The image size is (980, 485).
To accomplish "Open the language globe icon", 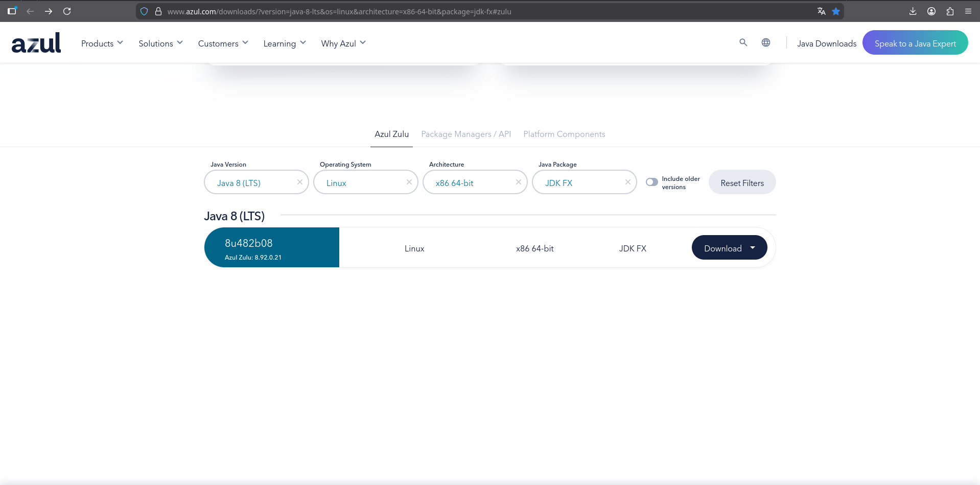I will click(766, 42).
